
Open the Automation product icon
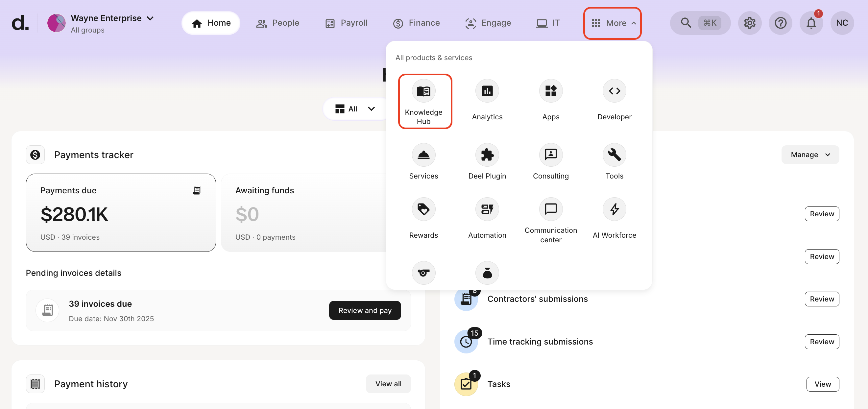coord(487,217)
